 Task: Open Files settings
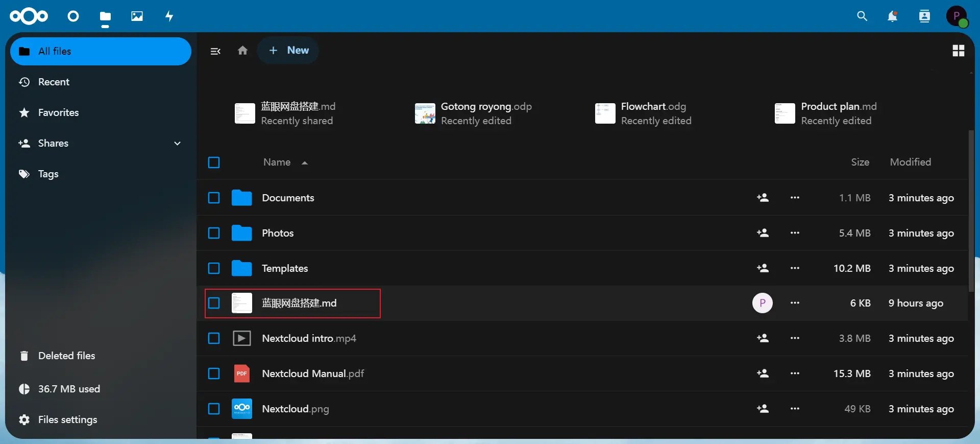click(x=67, y=420)
